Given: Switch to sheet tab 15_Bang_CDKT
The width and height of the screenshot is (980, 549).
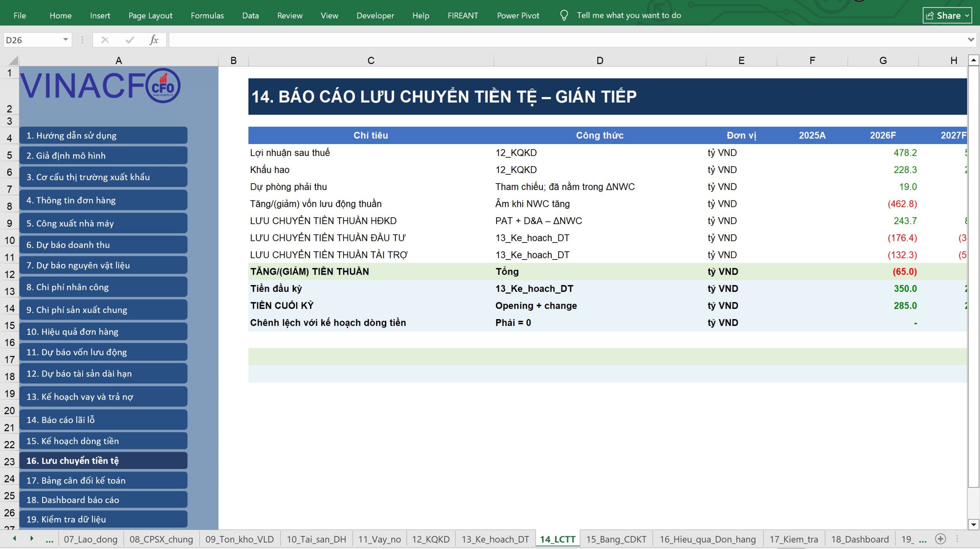Looking at the screenshot, I should click(x=616, y=539).
